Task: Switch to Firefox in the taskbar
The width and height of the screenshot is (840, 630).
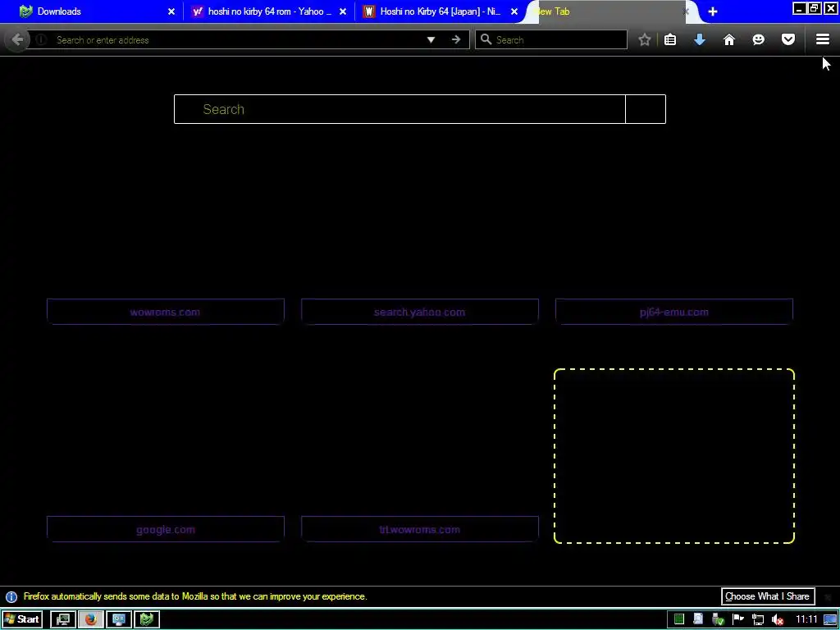Action: coord(91,619)
